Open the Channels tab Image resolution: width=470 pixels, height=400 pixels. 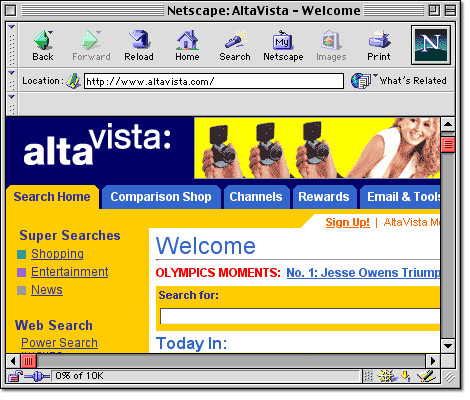tap(256, 197)
